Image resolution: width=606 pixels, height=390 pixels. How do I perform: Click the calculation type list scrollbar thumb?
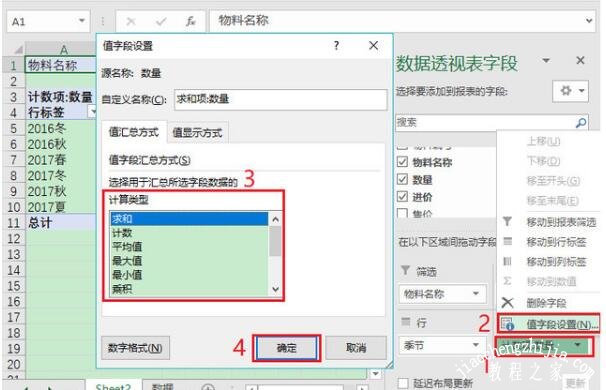(275, 241)
